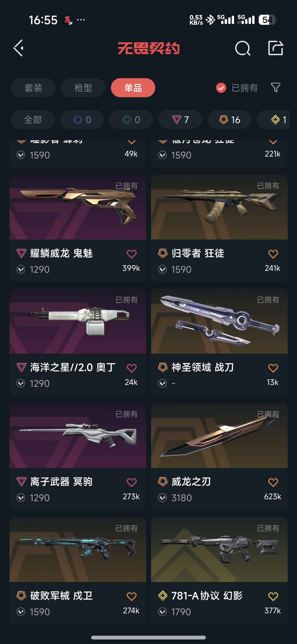Favorite 归零者 狂徒 with heart icon
The width and height of the screenshot is (297, 644).
tap(273, 254)
